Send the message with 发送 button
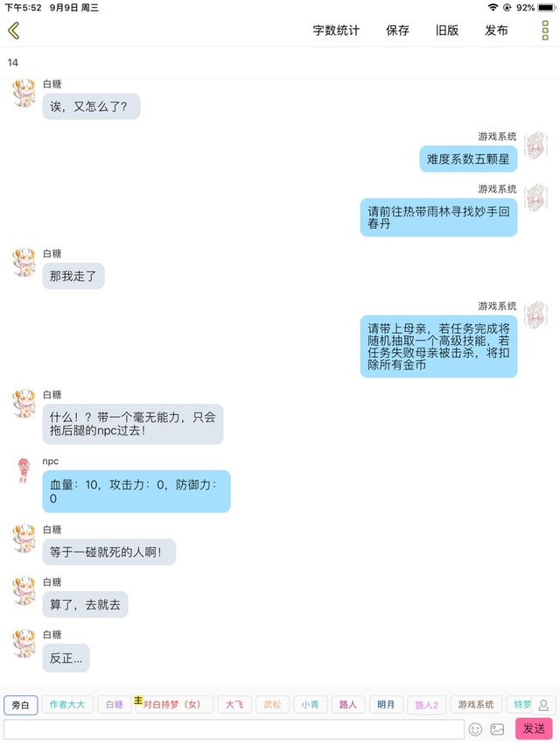 click(534, 729)
